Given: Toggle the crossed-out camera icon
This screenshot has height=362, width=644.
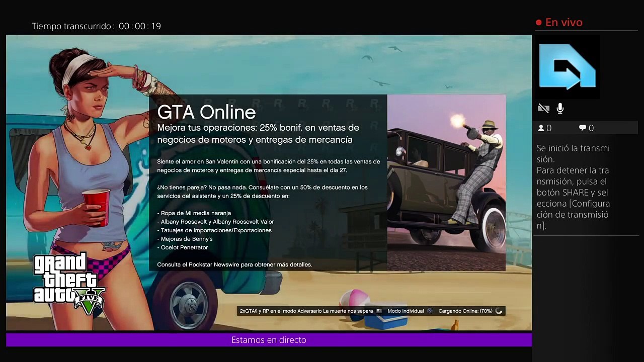Looking at the screenshot, I should pyautogui.click(x=543, y=109).
